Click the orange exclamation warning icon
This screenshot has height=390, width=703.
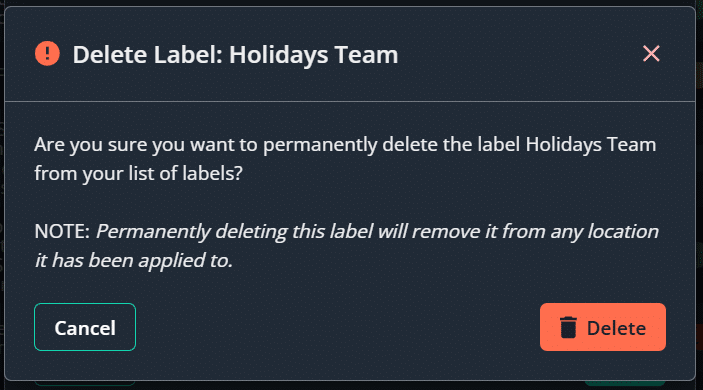47,53
